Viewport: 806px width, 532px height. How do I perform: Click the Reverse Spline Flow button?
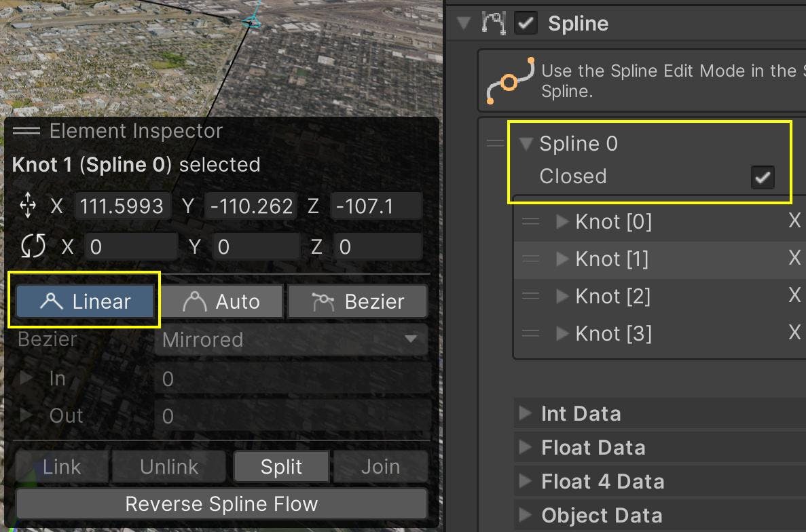pyautogui.click(x=221, y=503)
